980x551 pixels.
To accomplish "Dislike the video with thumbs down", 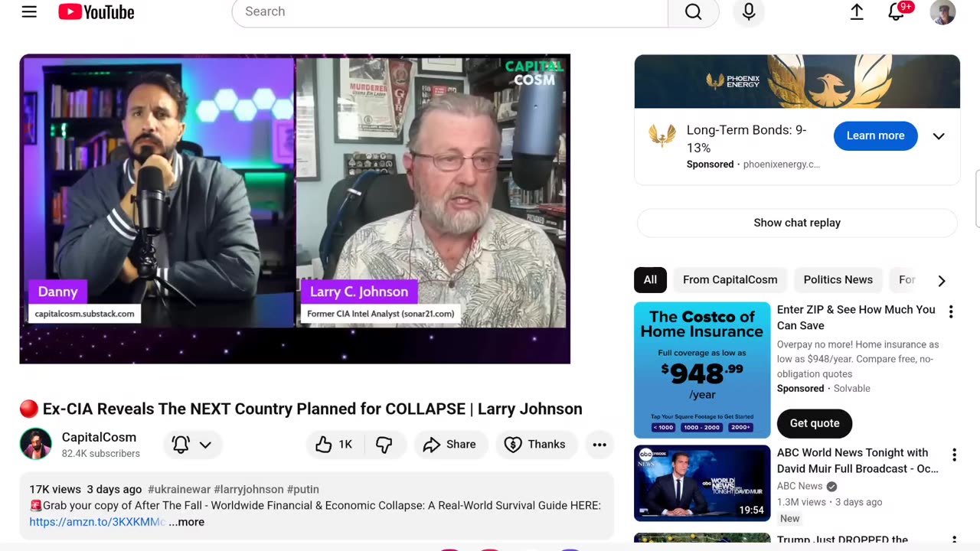I will [x=384, y=445].
